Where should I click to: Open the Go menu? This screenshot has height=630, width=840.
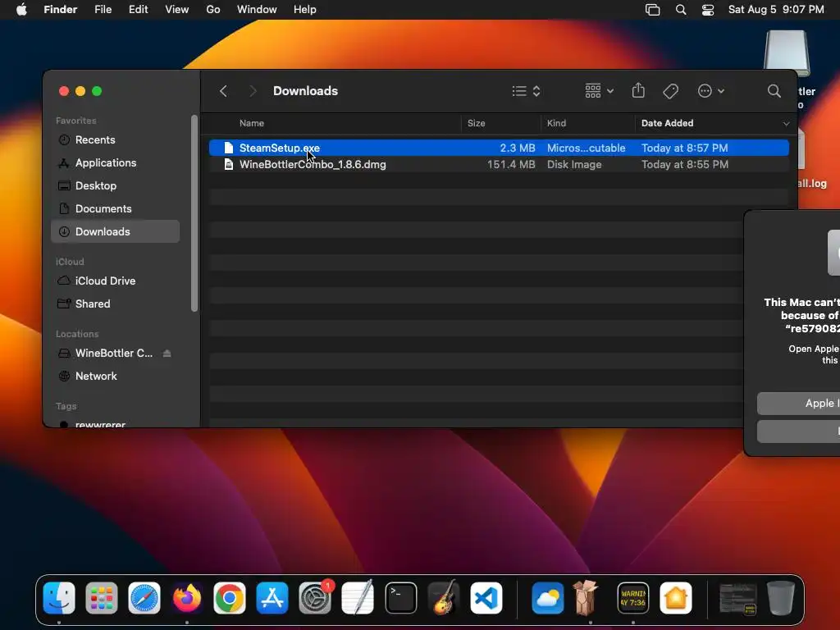(213, 10)
